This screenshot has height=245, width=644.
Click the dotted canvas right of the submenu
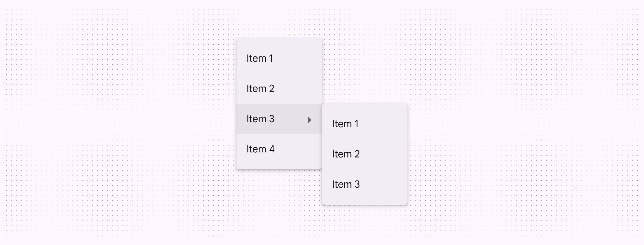(519, 126)
